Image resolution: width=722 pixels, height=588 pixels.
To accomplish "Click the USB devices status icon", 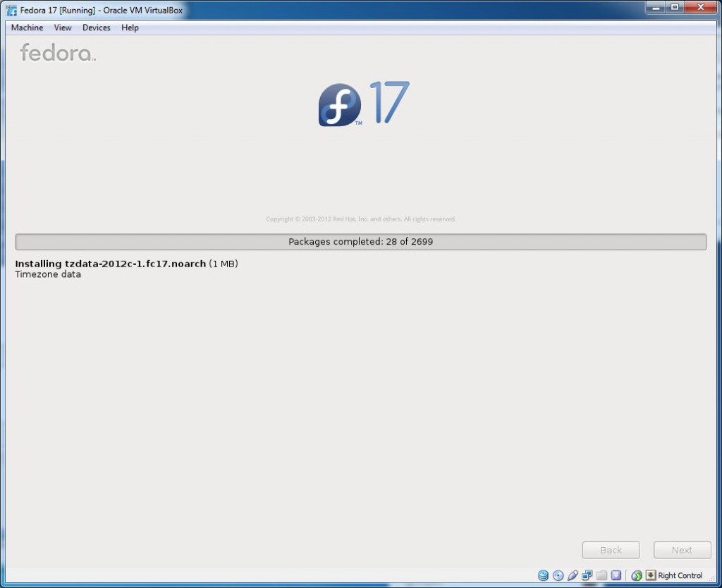I will point(573,575).
